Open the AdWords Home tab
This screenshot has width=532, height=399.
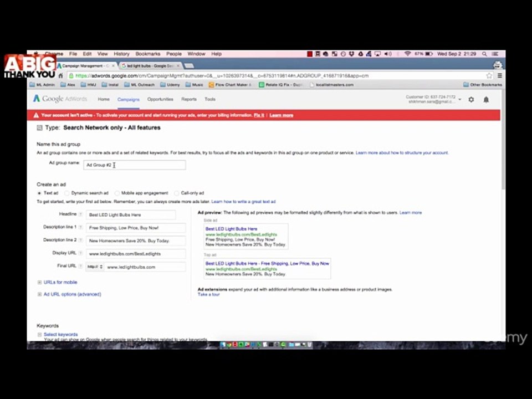pyautogui.click(x=104, y=99)
